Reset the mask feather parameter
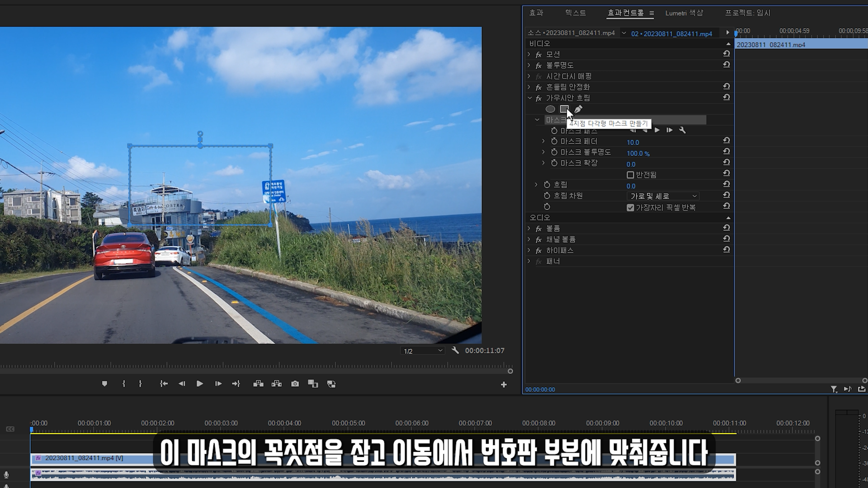Viewport: 868px width, 488px height. (x=726, y=141)
